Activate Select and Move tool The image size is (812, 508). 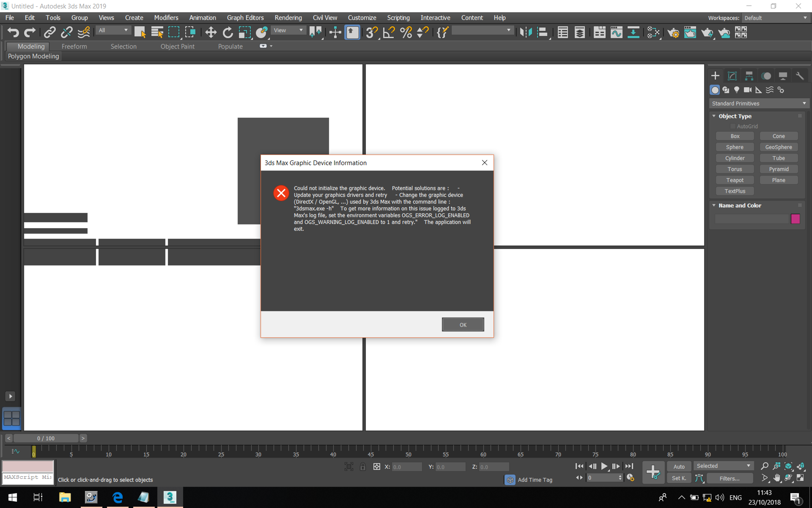coord(211,32)
